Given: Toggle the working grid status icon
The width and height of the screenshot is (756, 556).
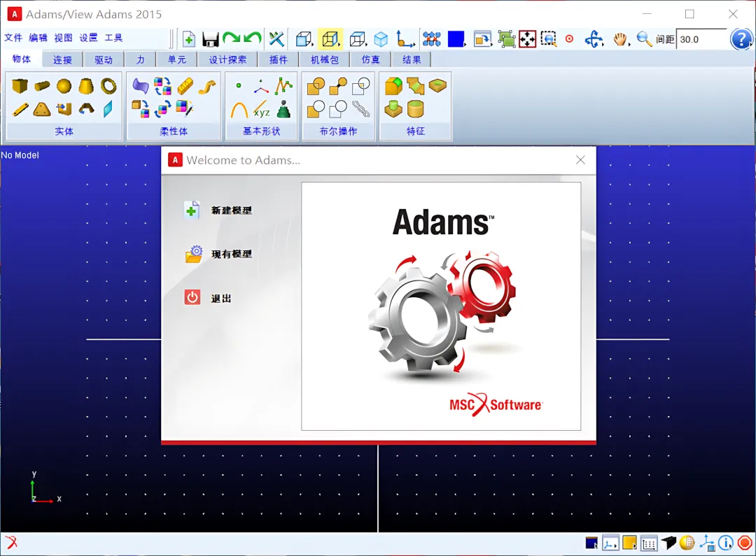Looking at the screenshot, I should coord(649,543).
